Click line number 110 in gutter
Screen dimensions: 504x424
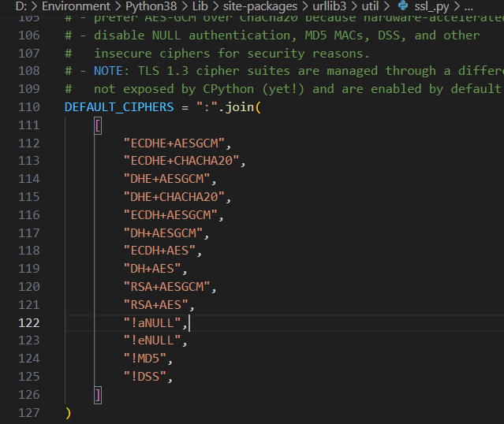click(29, 107)
